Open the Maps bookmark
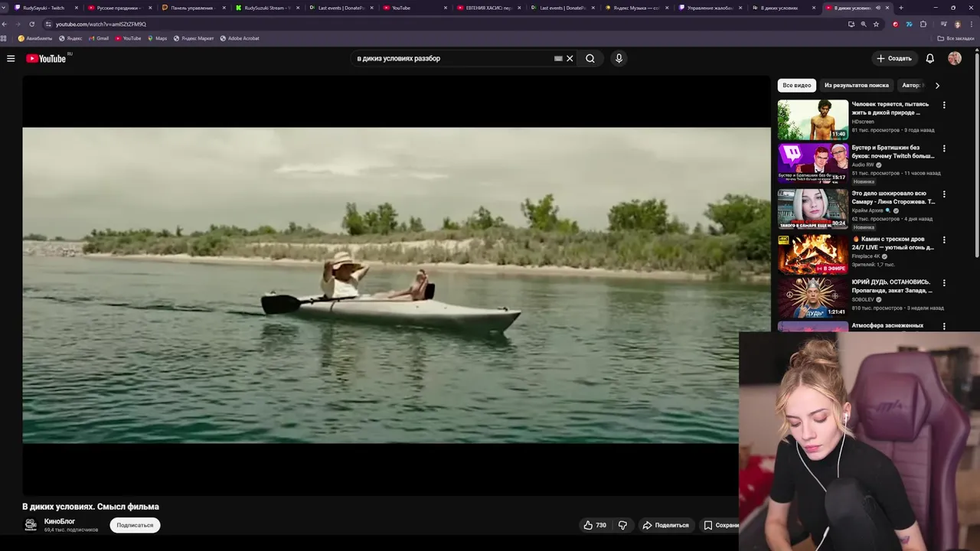This screenshot has width=980, height=551. coord(157,38)
